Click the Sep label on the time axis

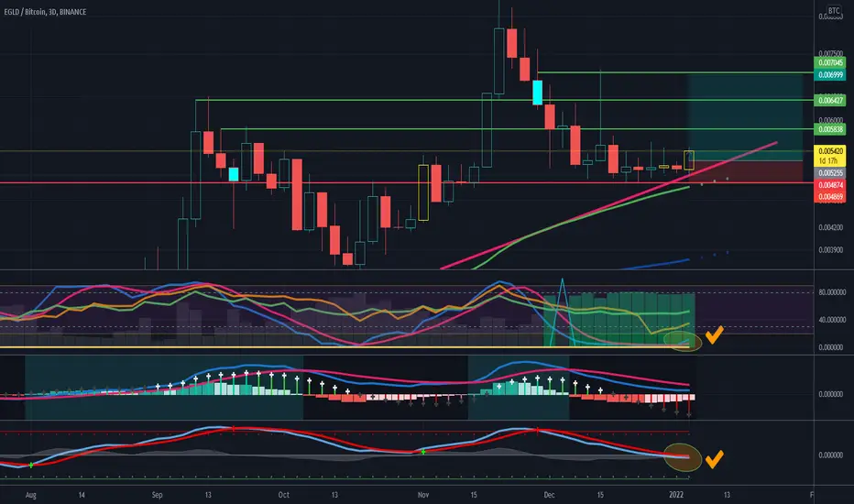157,495
